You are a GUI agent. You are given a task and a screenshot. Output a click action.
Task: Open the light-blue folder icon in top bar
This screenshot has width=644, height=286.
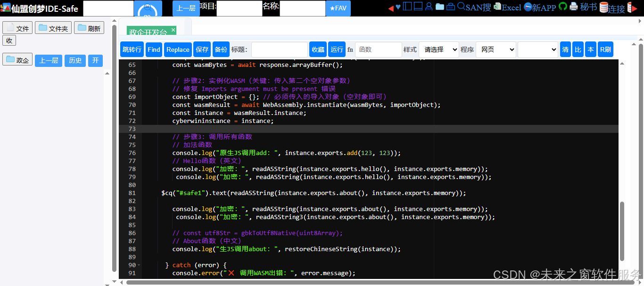[439, 6]
